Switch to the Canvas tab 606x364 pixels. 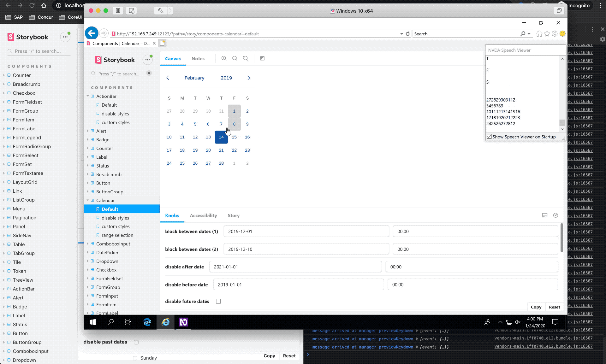coord(173,59)
